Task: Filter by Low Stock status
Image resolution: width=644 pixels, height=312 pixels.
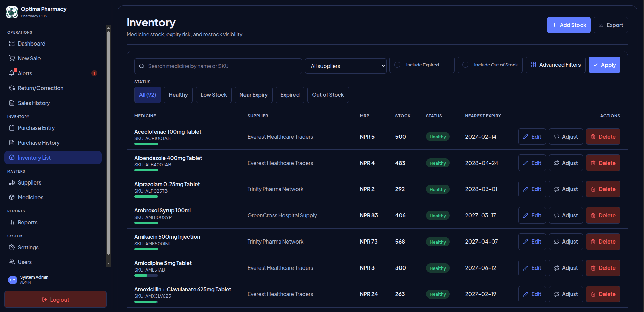Action: point(214,95)
